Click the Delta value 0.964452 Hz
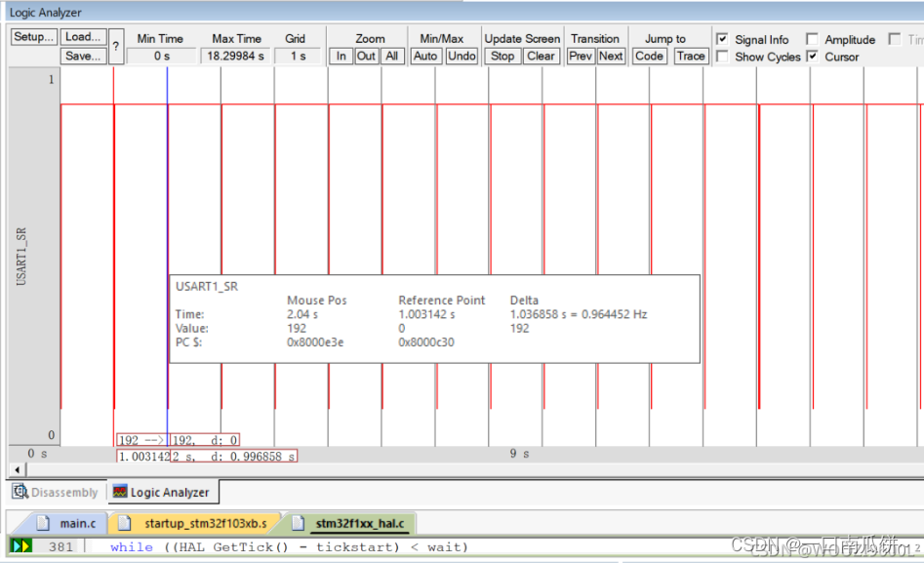This screenshot has height=563, width=924. pos(614,314)
